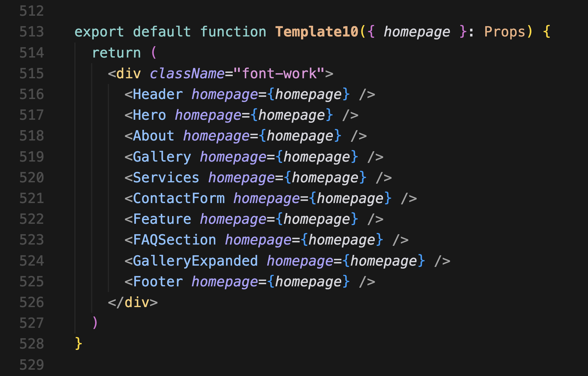The width and height of the screenshot is (588, 376).
Task: Click the GalleryExpanded component tag name
Action: [195, 261]
